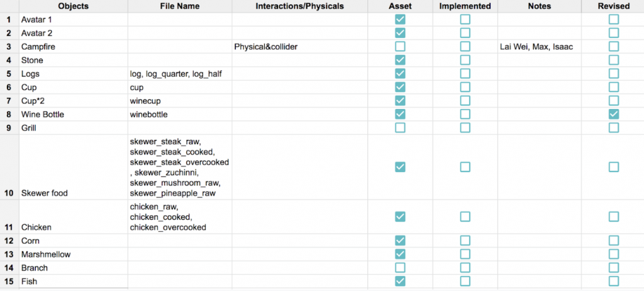Toggle the Revised checkbox for Chicken
The width and height of the screenshot is (644, 291).
(614, 217)
